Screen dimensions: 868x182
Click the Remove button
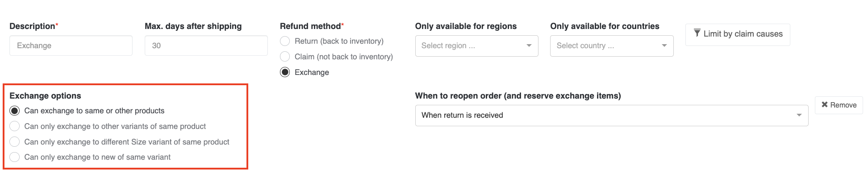click(x=839, y=105)
